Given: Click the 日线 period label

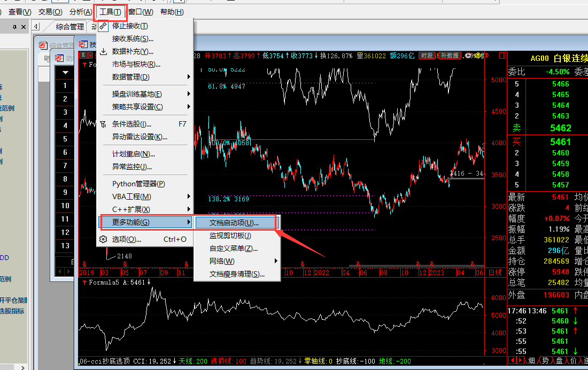Looking at the screenshot, I should pyautogui.click(x=495, y=273).
